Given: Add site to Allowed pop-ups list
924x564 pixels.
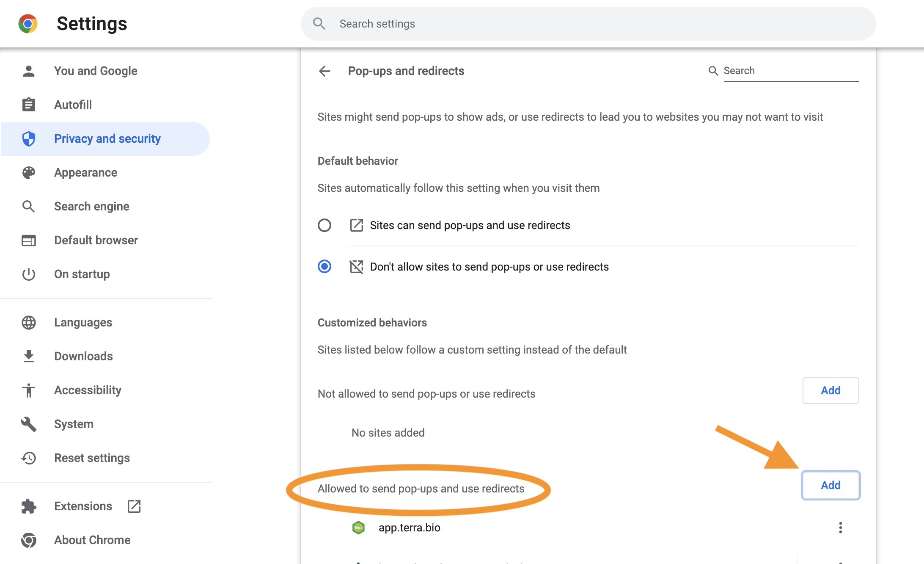Looking at the screenshot, I should [x=830, y=485].
